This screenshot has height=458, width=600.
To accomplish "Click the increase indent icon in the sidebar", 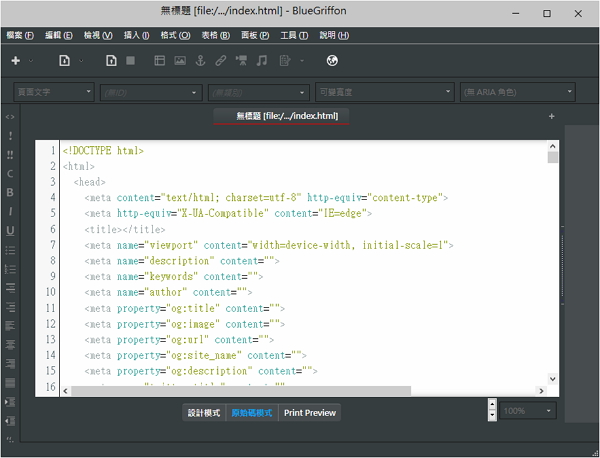I will [x=10, y=402].
